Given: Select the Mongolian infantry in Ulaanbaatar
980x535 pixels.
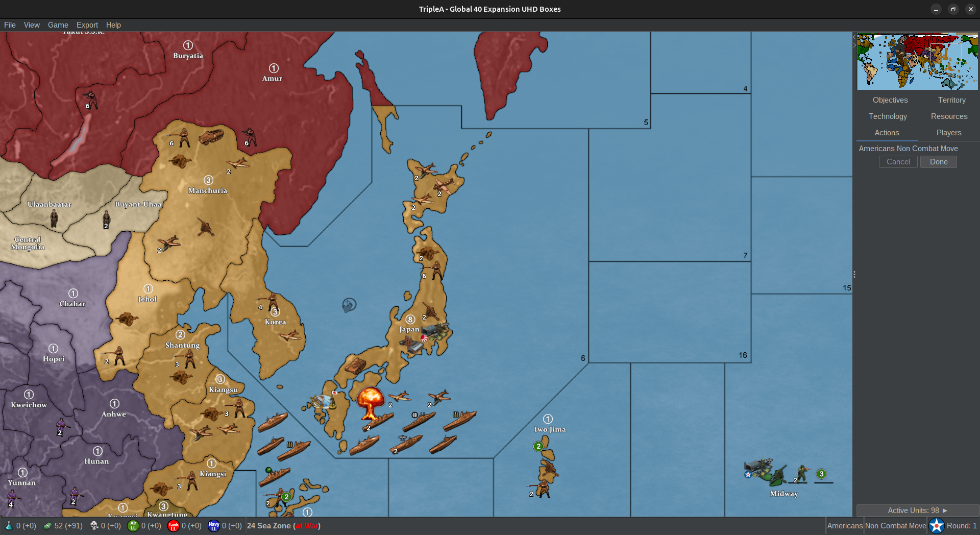Looking at the screenshot, I should tap(54, 218).
